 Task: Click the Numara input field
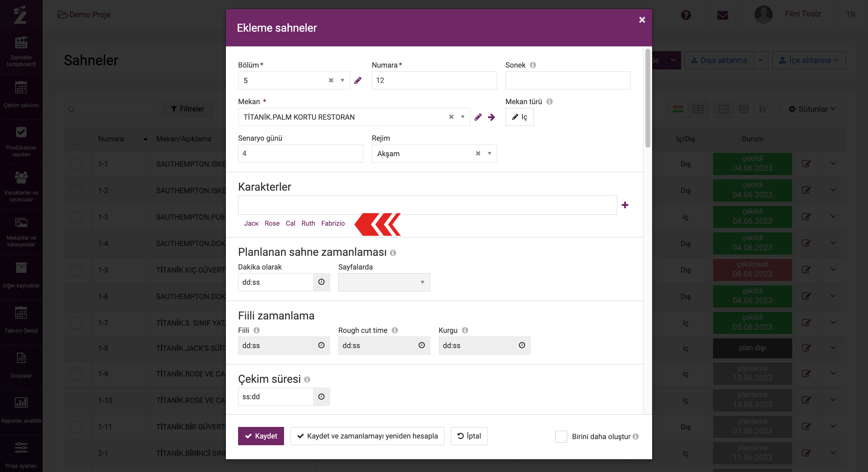click(x=434, y=80)
